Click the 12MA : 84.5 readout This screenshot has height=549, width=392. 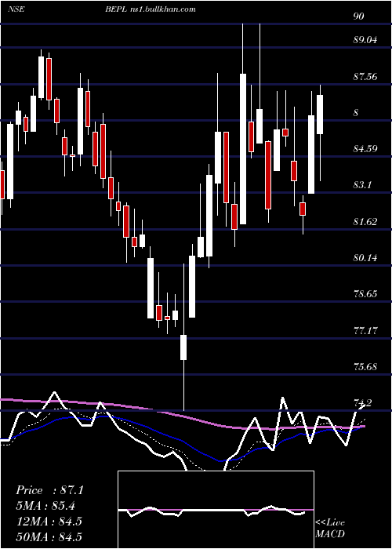[x=49, y=522]
